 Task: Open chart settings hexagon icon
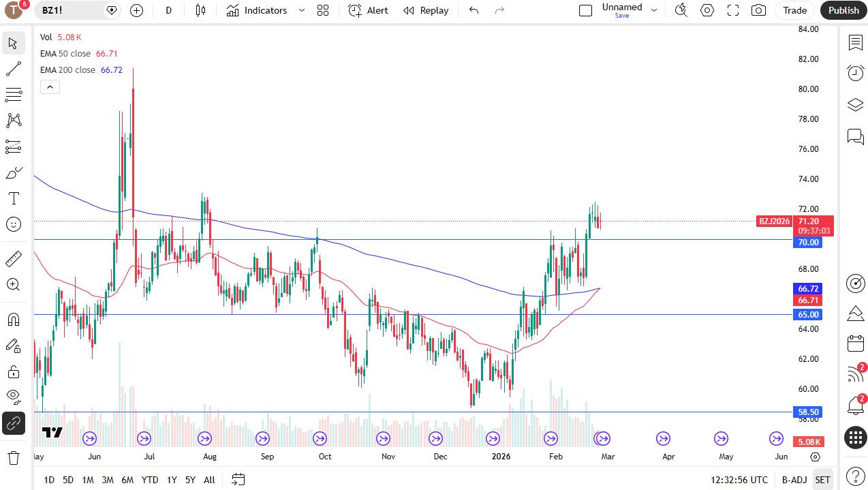[x=707, y=10]
